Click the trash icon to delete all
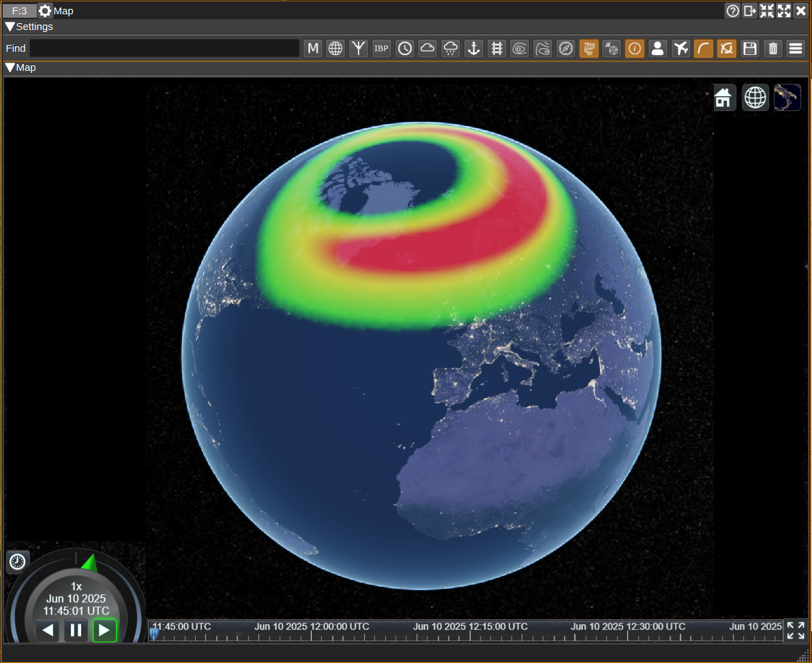Viewport: 812px width, 663px height. [772, 48]
